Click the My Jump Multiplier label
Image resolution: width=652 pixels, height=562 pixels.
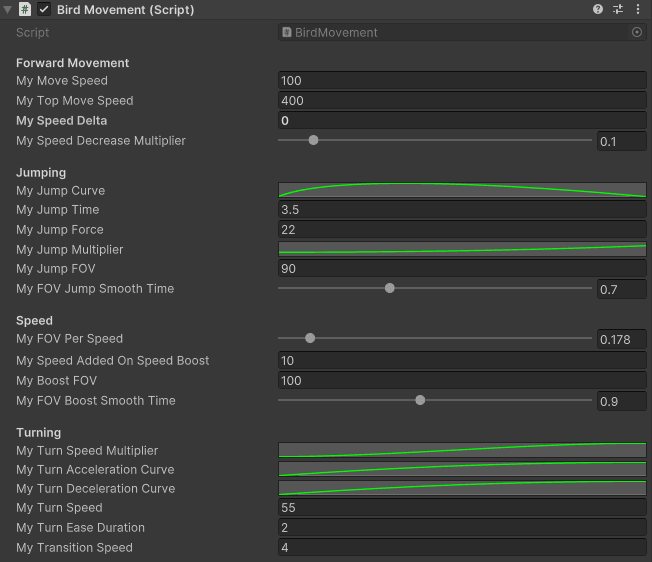pyautogui.click(x=70, y=249)
